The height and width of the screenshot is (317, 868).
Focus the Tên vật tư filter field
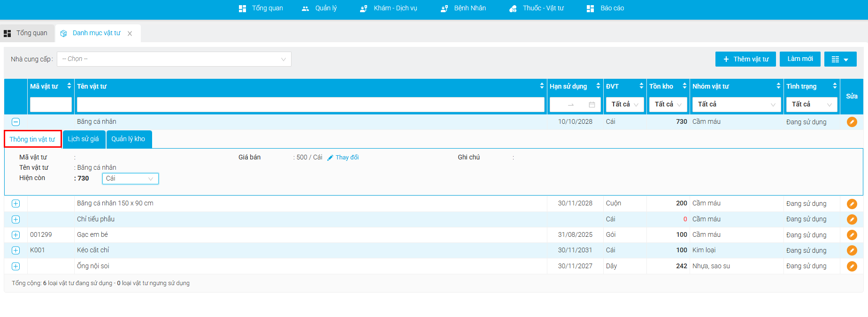pyautogui.click(x=311, y=105)
